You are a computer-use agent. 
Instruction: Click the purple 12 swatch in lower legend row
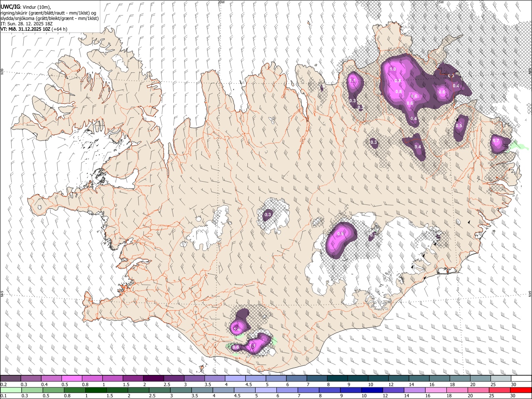click(x=393, y=390)
